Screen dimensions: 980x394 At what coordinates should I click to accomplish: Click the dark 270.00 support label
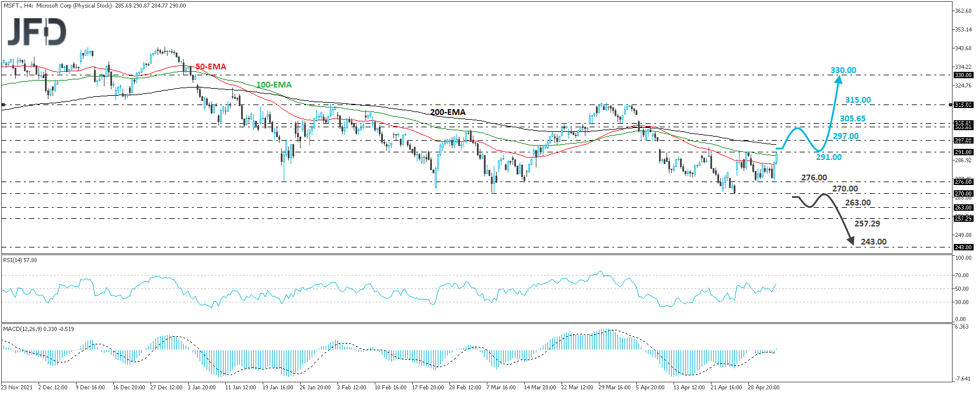pyautogui.click(x=845, y=189)
